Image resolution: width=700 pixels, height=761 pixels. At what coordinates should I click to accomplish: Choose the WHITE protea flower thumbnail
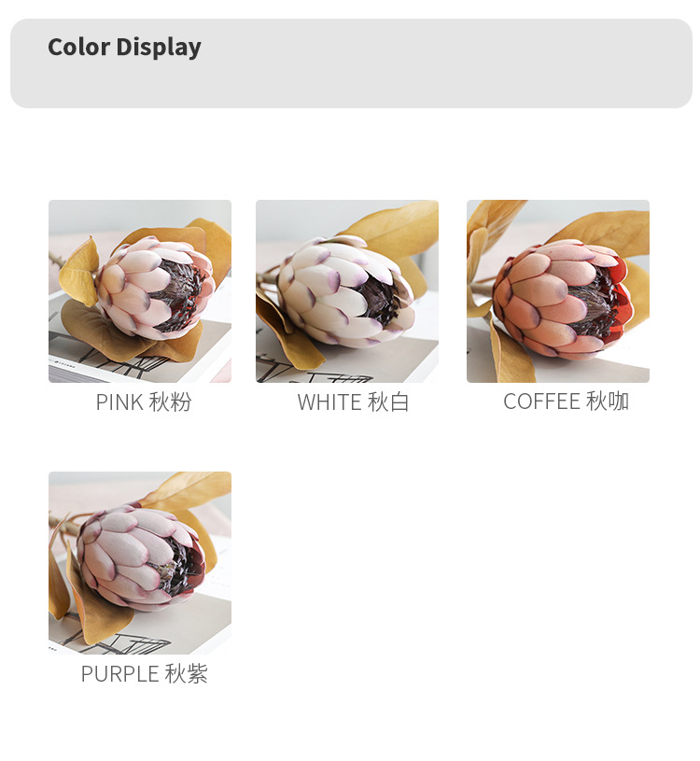pyautogui.click(x=347, y=291)
